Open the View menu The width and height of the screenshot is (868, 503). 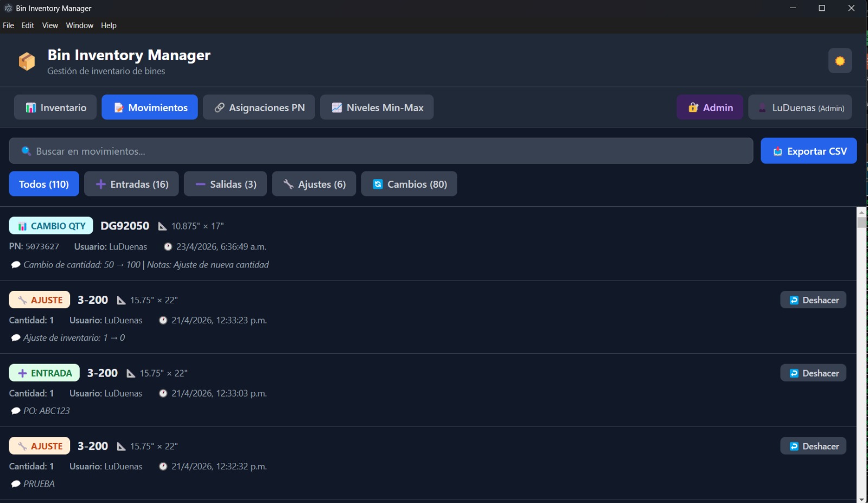click(x=49, y=25)
